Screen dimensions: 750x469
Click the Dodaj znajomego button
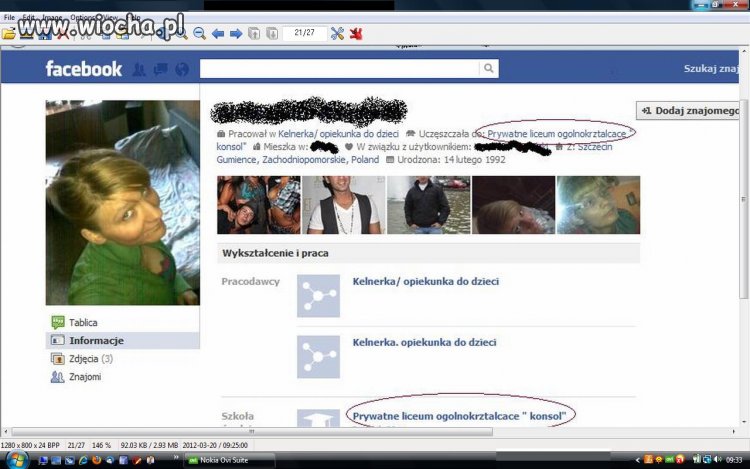pyautogui.click(x=689, y=110)
